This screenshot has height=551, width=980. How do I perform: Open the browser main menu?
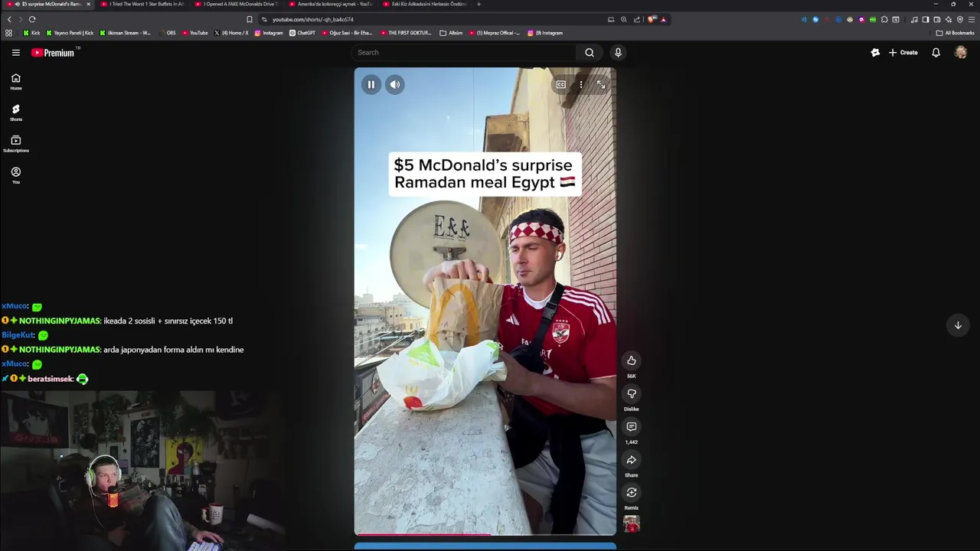tap(971, 19)
